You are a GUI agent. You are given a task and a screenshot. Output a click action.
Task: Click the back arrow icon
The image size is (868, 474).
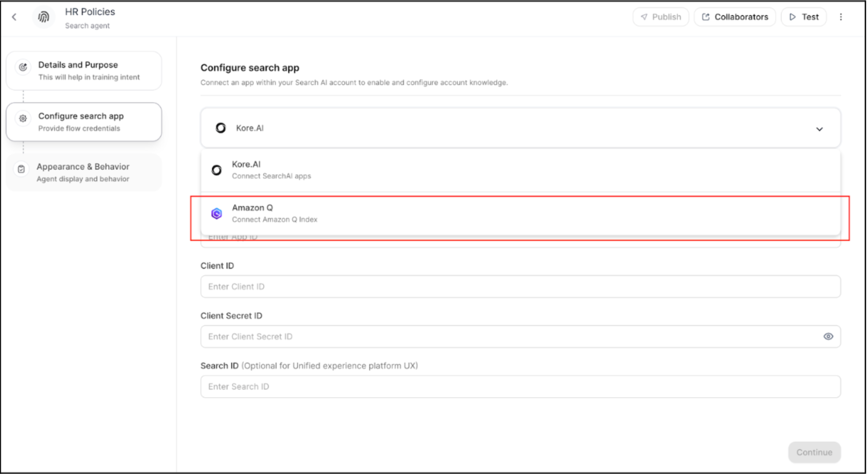point(14,17)
